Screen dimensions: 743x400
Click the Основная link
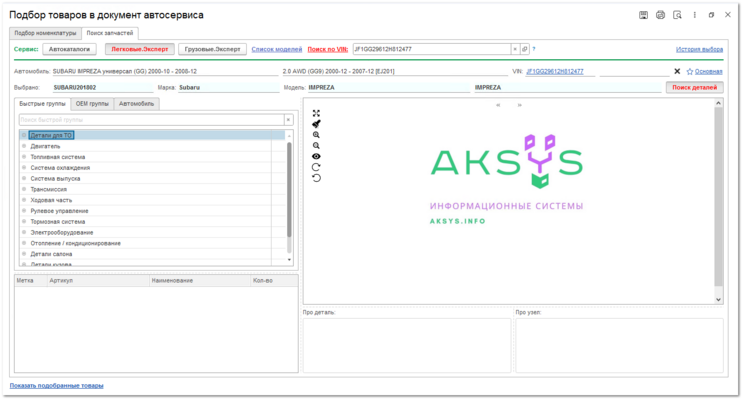pos(708,72)
